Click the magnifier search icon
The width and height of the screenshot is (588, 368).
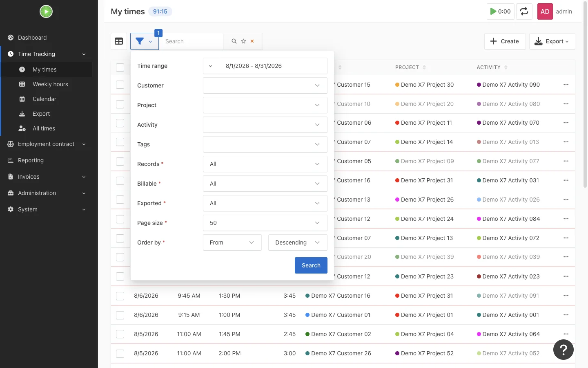tap(234, 41)
